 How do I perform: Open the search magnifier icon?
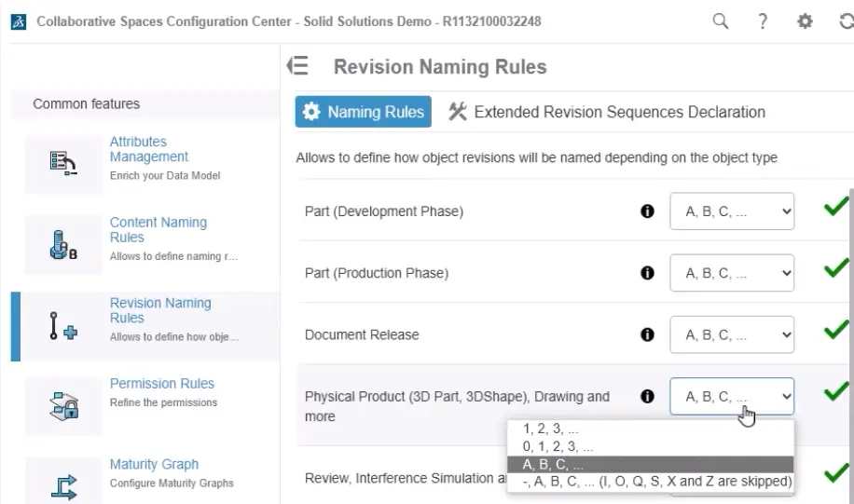(721, 21)
